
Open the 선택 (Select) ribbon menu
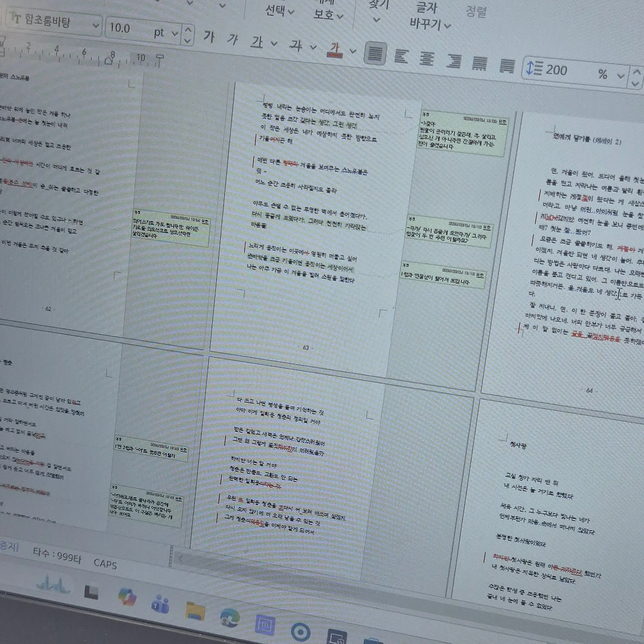pos(279,11)
